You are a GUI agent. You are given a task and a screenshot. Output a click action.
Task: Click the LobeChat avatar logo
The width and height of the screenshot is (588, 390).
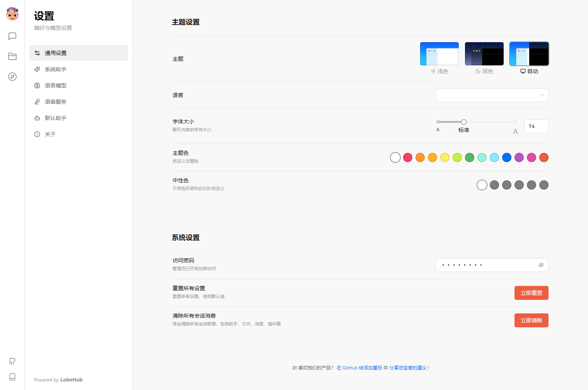click(12, 14)
